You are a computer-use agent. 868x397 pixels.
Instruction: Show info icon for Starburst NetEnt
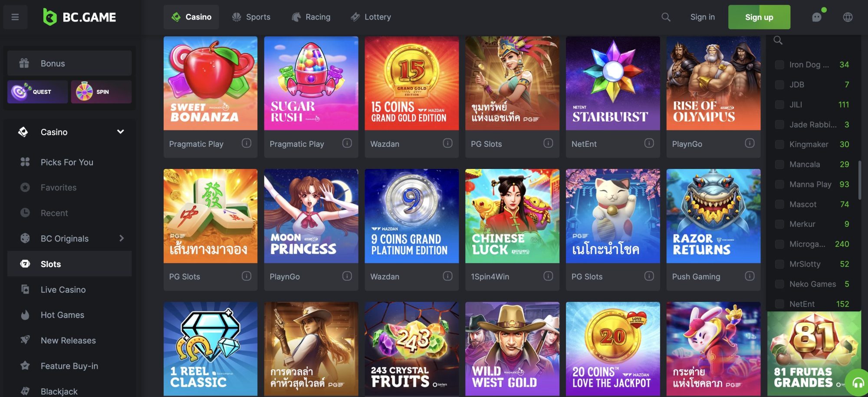click(x=649, y=143)
